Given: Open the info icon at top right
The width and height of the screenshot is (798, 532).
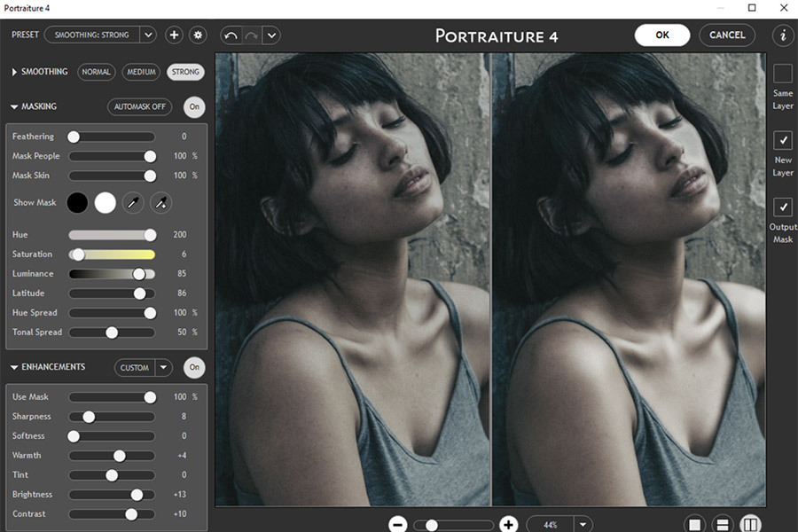Looking at the screenshot, I should [783, 35].
